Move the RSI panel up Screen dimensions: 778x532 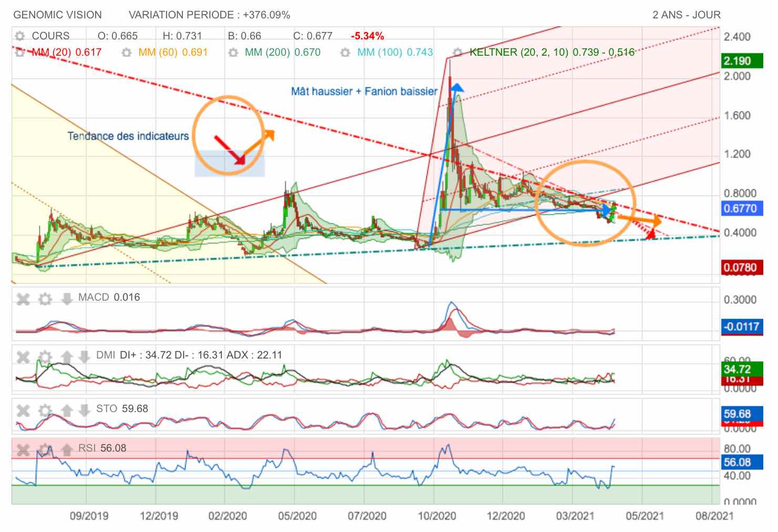pyautogui.click(x=67, y=450)
